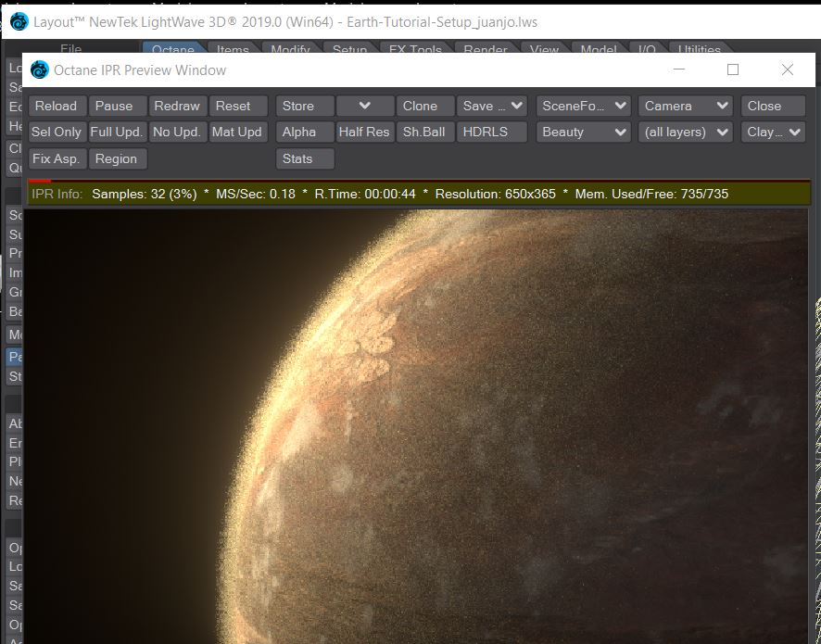821x644 pixels.
Task: Expand the Clay mode dropdown
Action: [773, 132]
